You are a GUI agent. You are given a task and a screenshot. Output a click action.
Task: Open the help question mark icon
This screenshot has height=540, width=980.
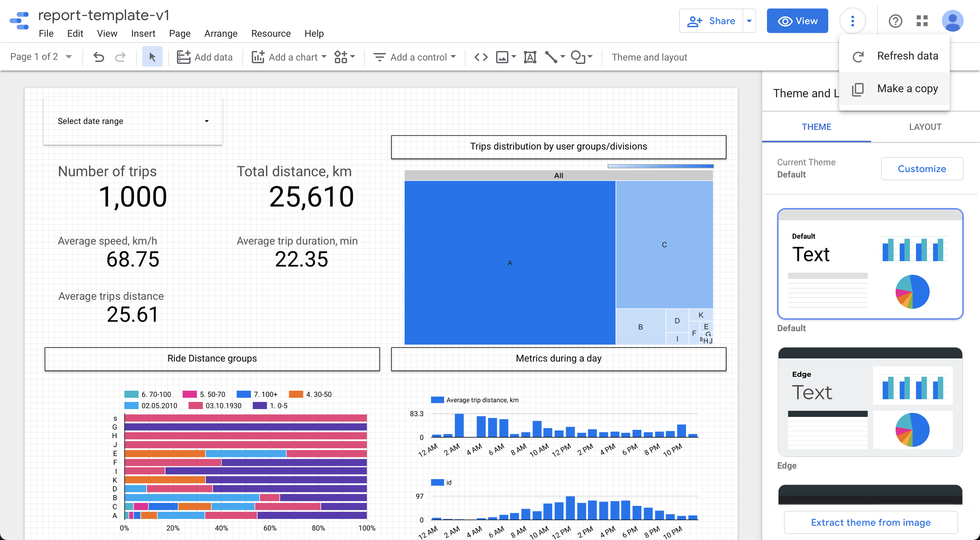pos(895,21)
